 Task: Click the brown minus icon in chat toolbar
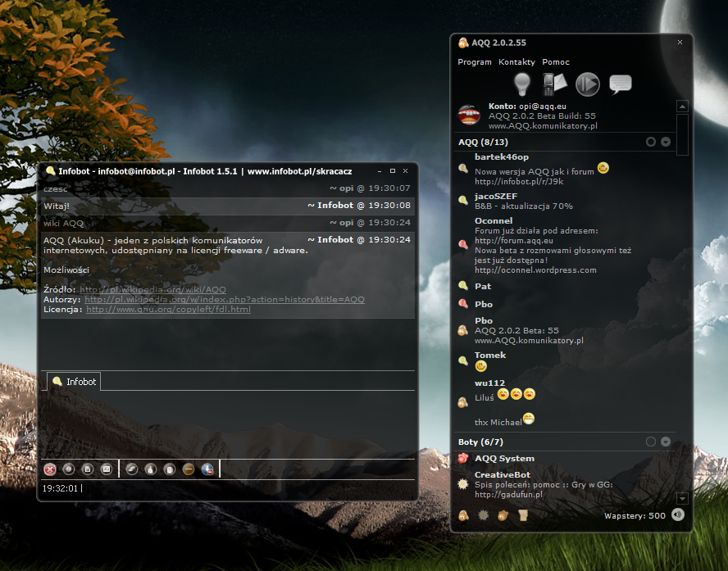tap(189, 469)
